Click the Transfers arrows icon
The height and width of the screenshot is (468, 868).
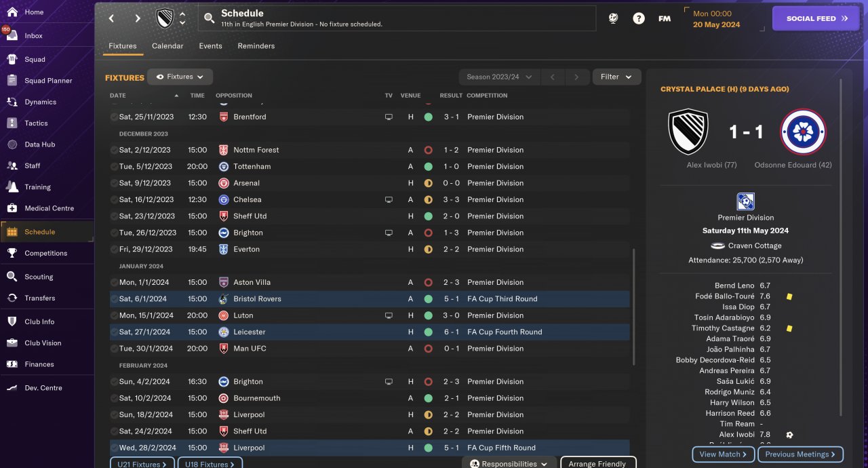click(x=12, y=298)
